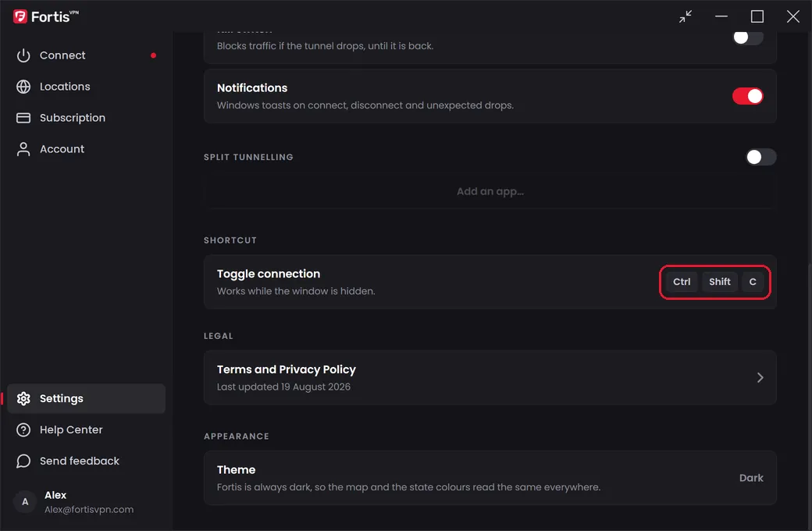The image size is (812, 531).
Task: Open the Connect menu item
Action: [86, 55]
